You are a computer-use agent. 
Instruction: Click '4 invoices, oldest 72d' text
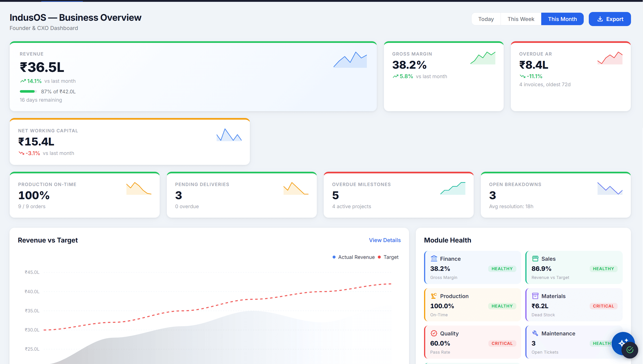pyautogui.click(x=545, y=85)
